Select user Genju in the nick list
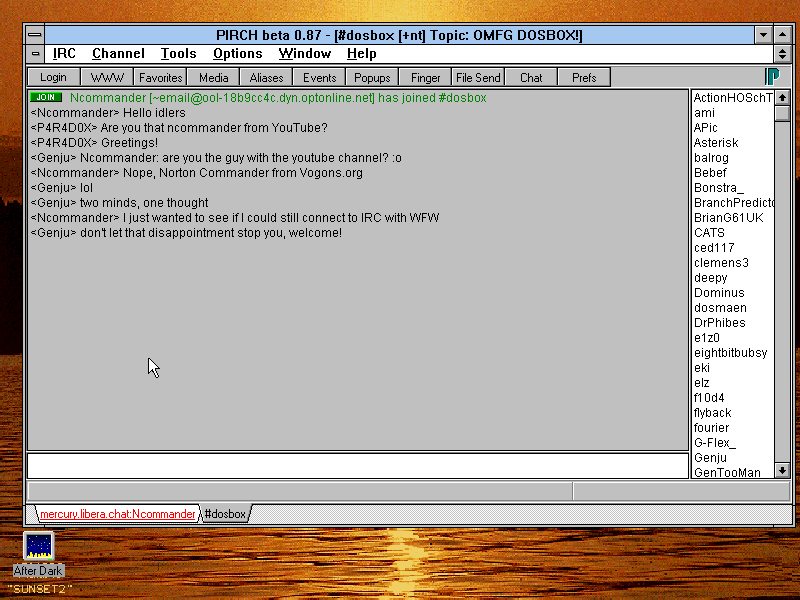Screen dimensions: 800x600 point(733,458)
